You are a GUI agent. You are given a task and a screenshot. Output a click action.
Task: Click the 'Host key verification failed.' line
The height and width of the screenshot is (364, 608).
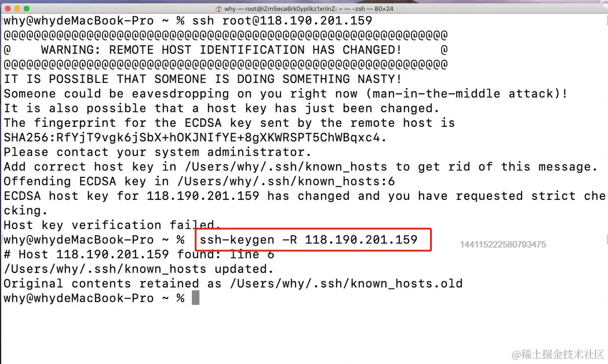point(112,225)
